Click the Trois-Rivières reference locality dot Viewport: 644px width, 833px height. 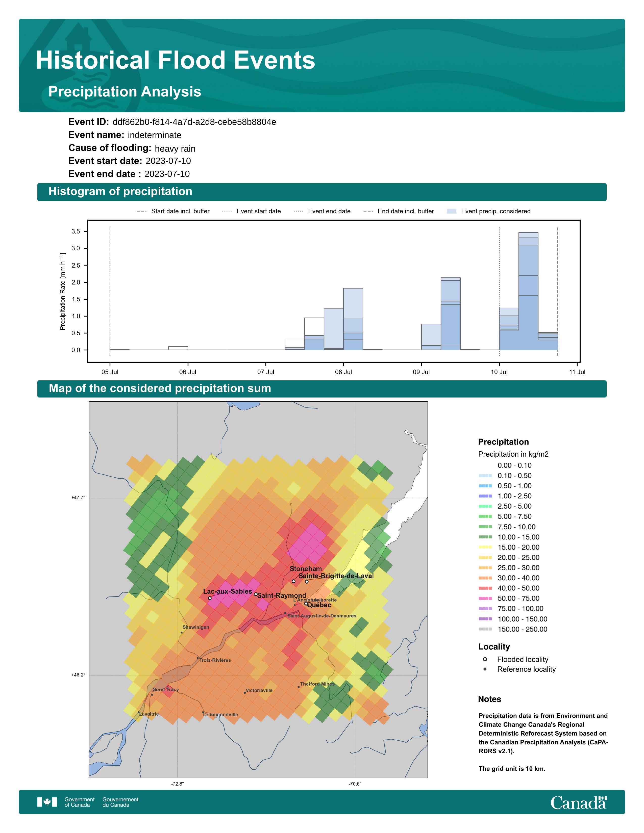tap(198, 658)
